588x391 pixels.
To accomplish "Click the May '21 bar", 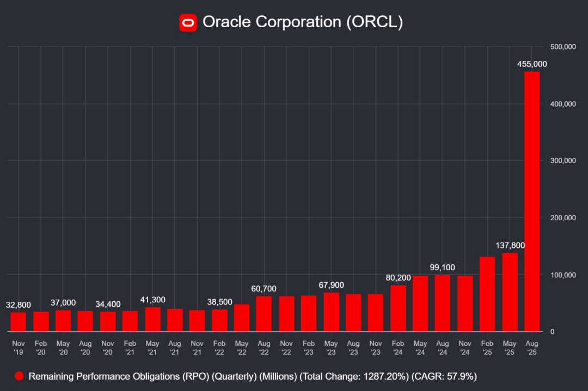I will [152, 319].
